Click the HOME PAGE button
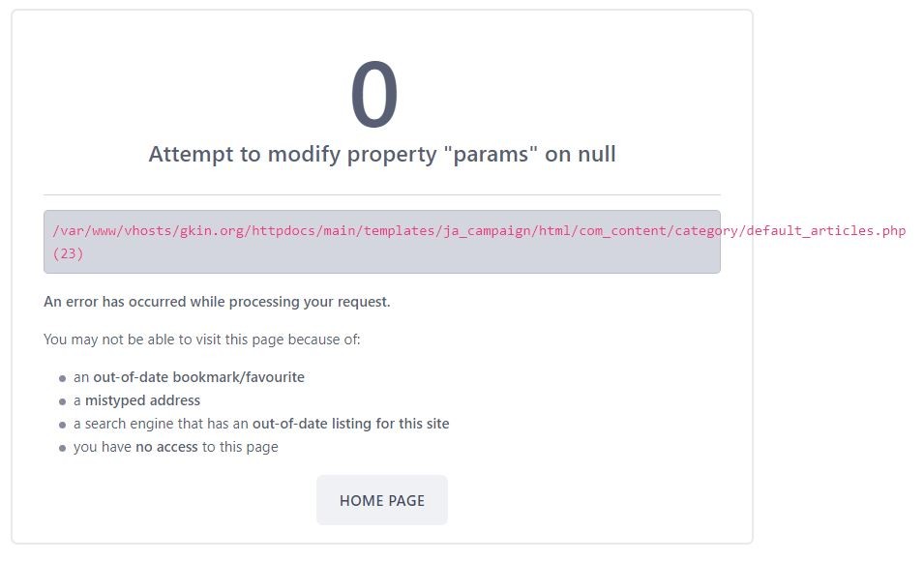The height and width of the screenshot is (561, 924). pos(381,500)
